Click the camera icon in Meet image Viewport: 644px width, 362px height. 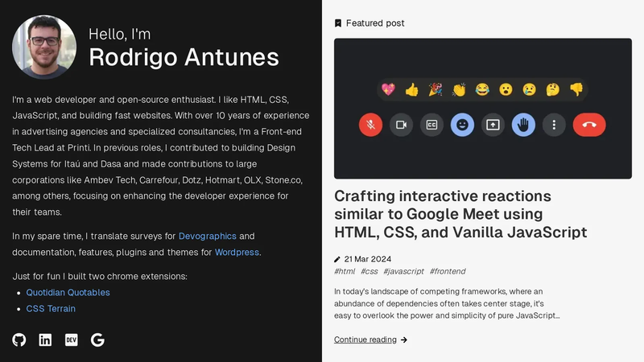pos(401,125)
